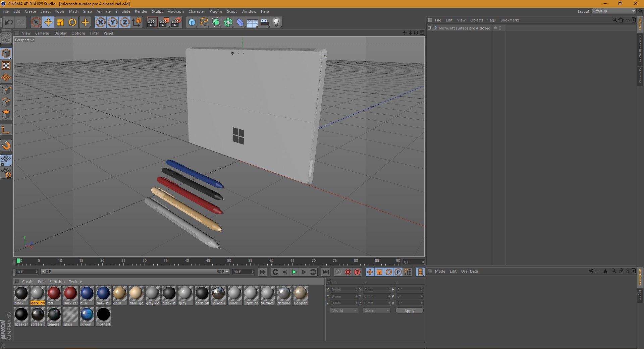Viewport: 644px width, 349px height.
Task: Click the Render to Picture Viewer icon
Action: click(x=164, y=22)
